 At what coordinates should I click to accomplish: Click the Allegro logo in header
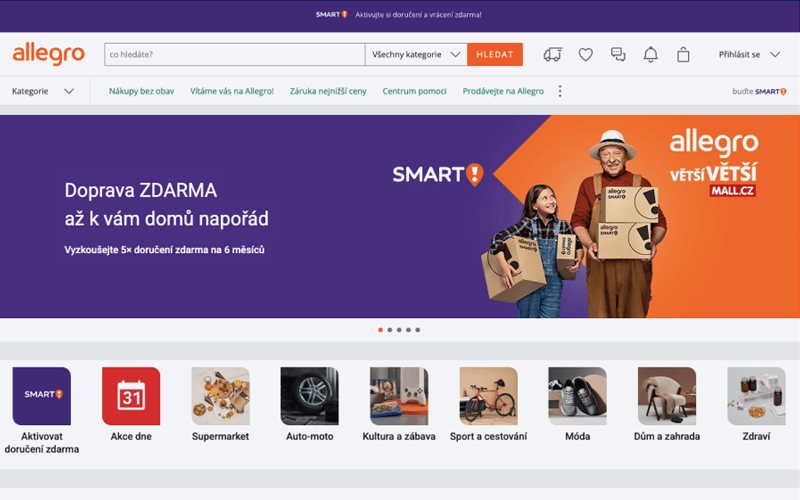point(48,54)
